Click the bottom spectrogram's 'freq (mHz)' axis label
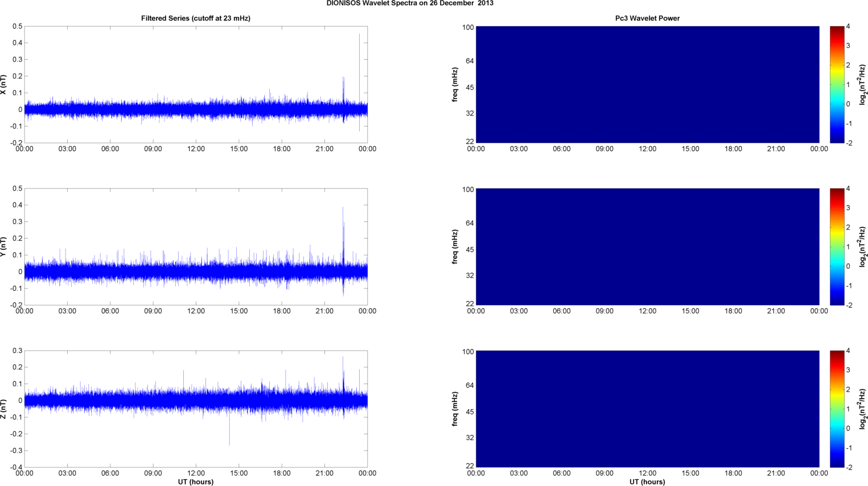 455,409
